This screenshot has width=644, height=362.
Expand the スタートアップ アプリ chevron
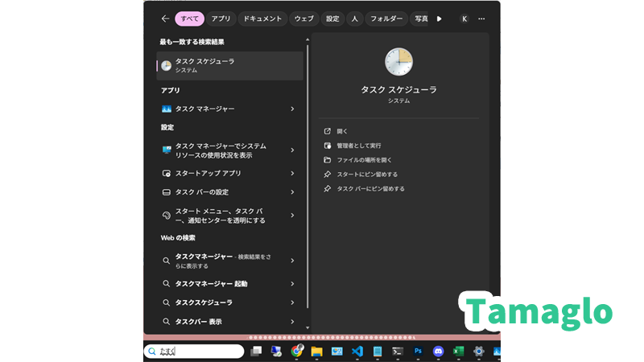click(292, 173)
